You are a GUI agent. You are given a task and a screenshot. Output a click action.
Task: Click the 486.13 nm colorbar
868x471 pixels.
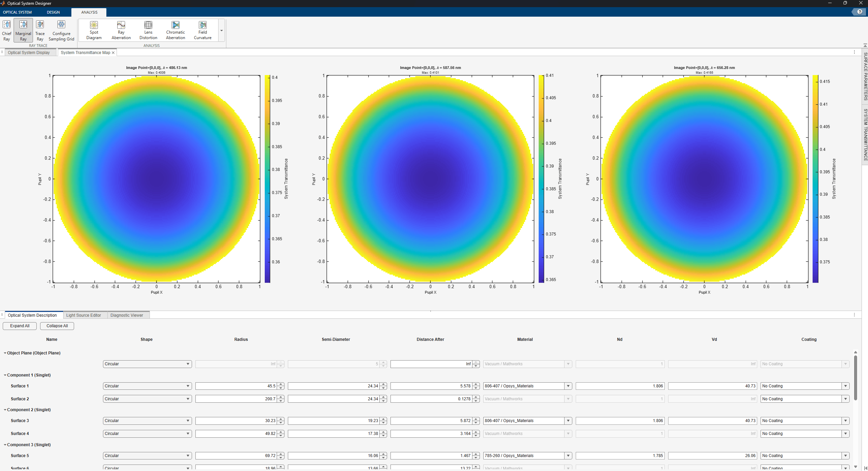point(267,179)
